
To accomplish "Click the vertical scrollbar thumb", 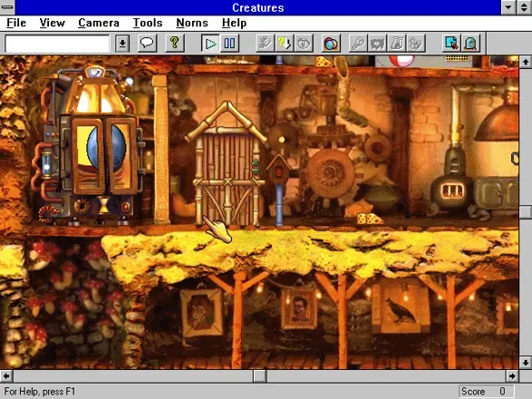I will coord(526,212).
